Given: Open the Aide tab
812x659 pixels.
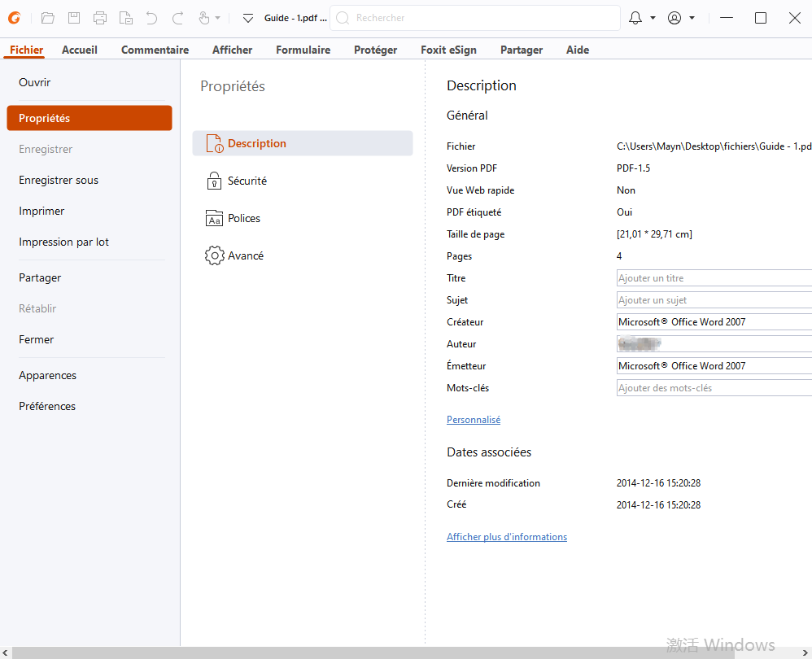Looking at the screenshot, I should (x=578, y=50).
